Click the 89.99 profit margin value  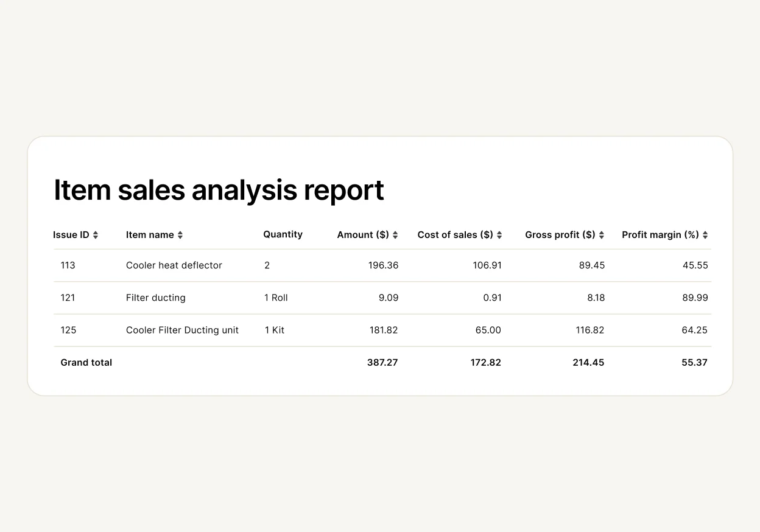[x=695, y=298]
